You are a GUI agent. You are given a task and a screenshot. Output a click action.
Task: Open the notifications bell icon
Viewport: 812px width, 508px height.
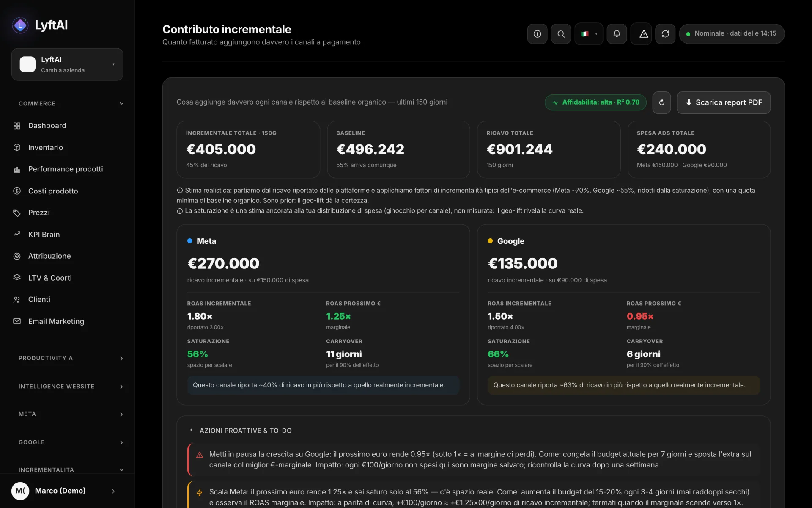[617, 34]
